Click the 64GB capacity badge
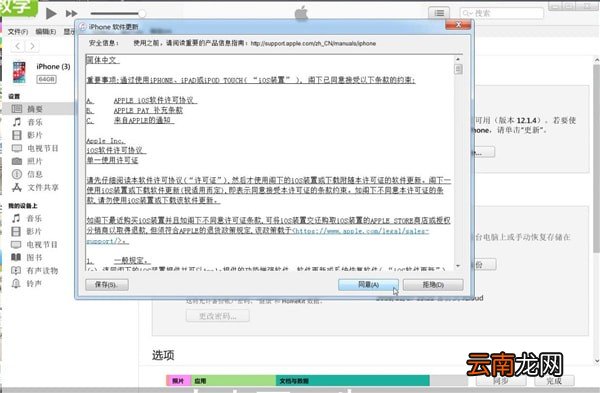Viewport: 600px width, 393px height. click(47, 79)
